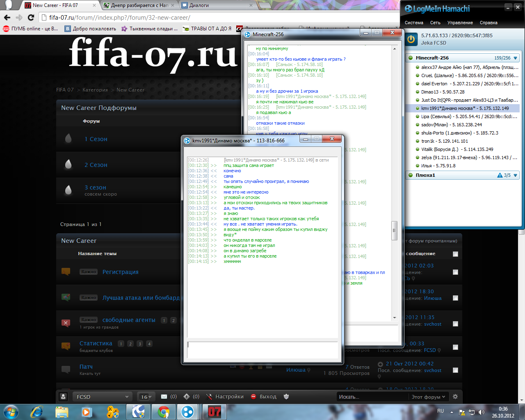Image resolution: width=525 pixels, height=420 pixels.
Task: Open the 16 notifications dropdown
Action: 146,397
